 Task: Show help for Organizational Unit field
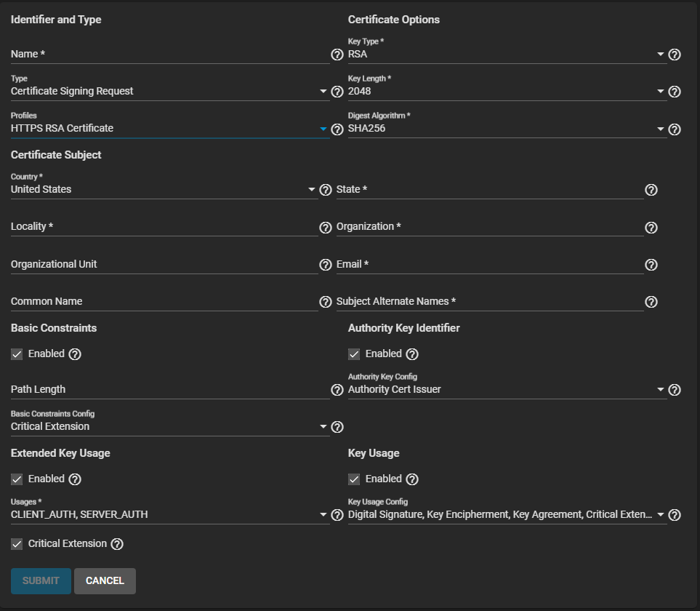[325, 265]
